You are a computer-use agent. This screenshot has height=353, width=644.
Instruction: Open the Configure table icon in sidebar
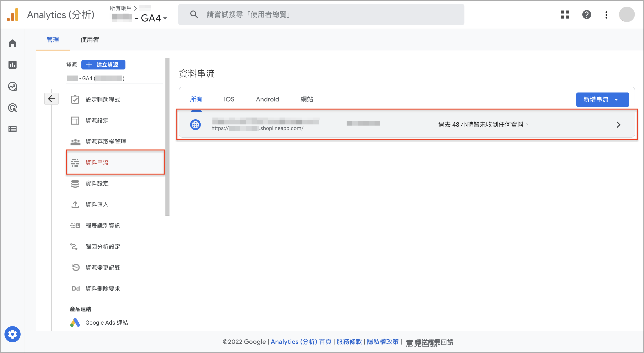(13, 129)
